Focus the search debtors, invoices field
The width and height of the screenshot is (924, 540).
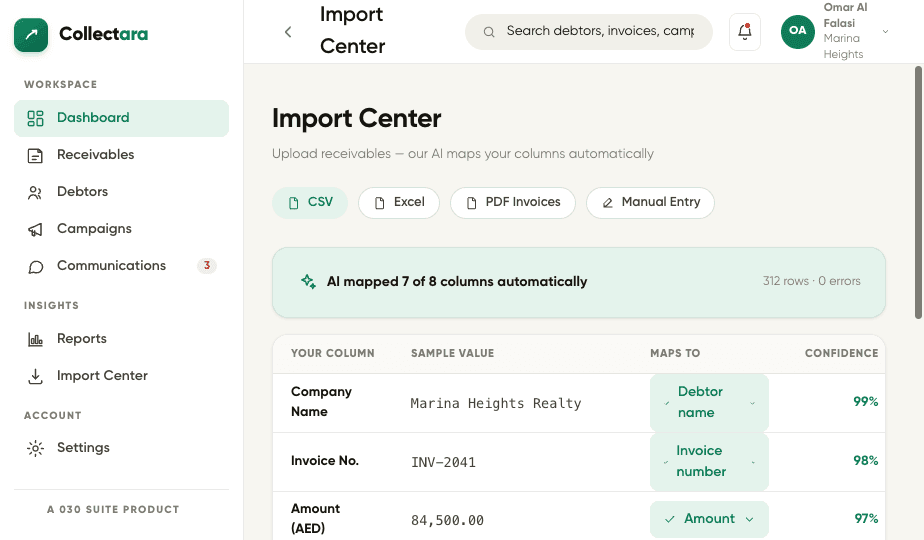click(x=589, y=32)
